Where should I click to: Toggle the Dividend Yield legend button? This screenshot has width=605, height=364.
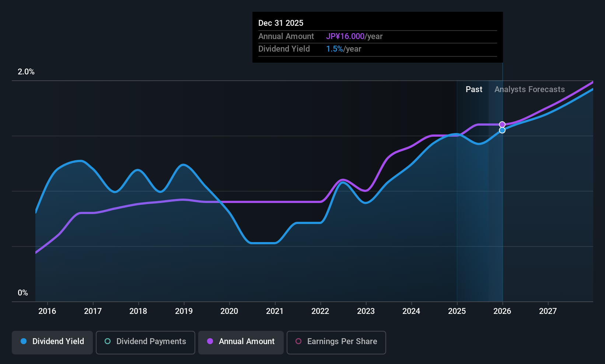point(52,342)
